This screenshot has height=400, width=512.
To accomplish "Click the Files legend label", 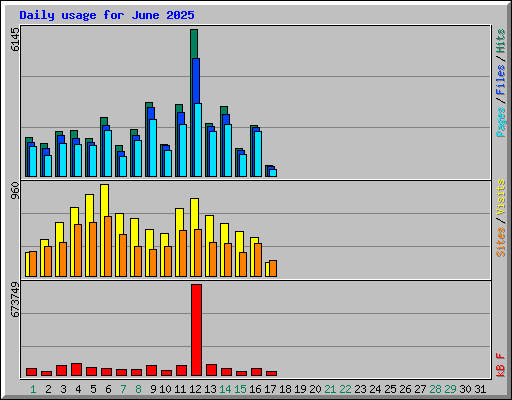I will 500,80.
